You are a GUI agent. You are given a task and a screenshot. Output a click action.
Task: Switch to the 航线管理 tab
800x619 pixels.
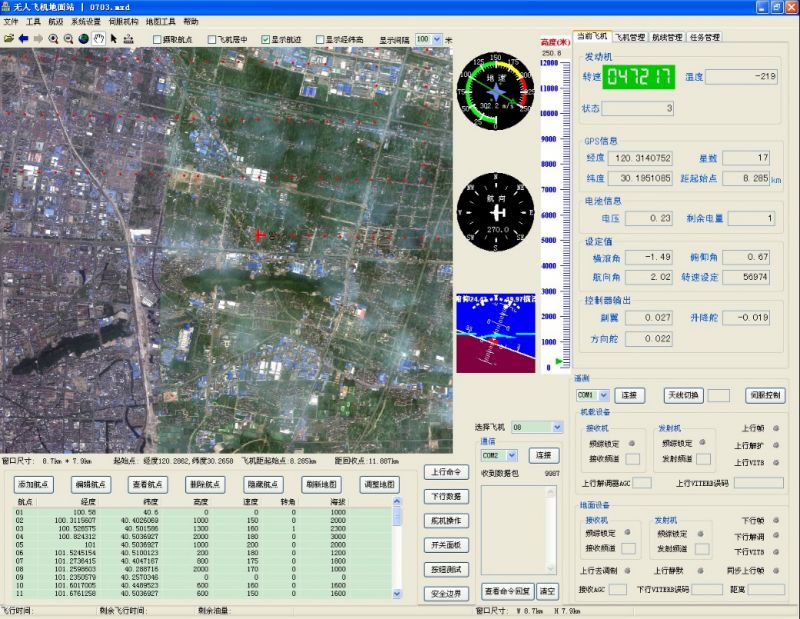667,37
